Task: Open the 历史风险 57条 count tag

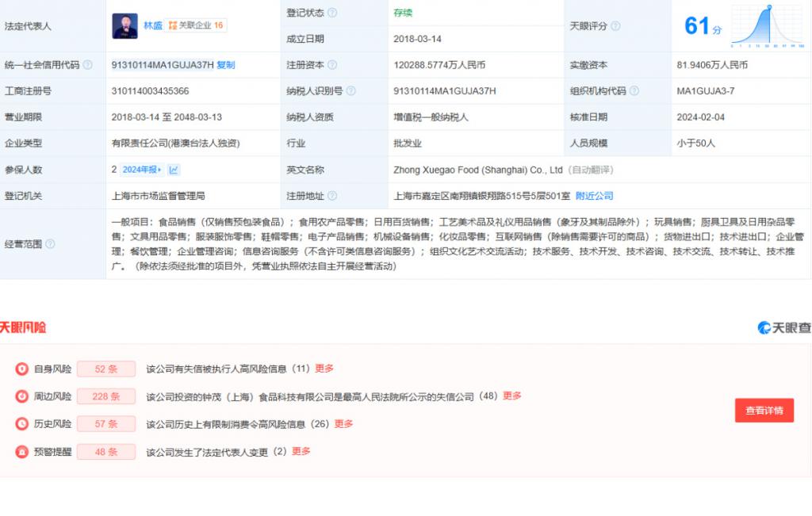Action: 106,424
